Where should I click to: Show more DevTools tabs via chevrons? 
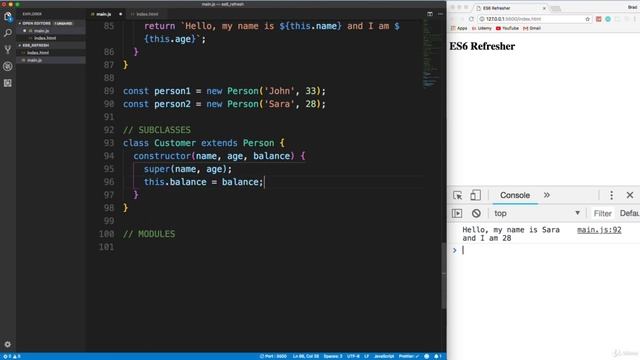[547, 196]
